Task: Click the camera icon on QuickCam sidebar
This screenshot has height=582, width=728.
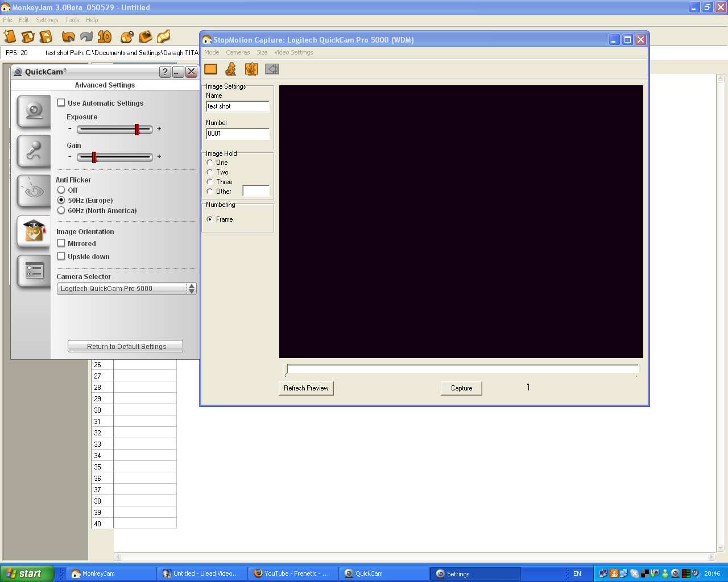Action: tap(33, 112)
